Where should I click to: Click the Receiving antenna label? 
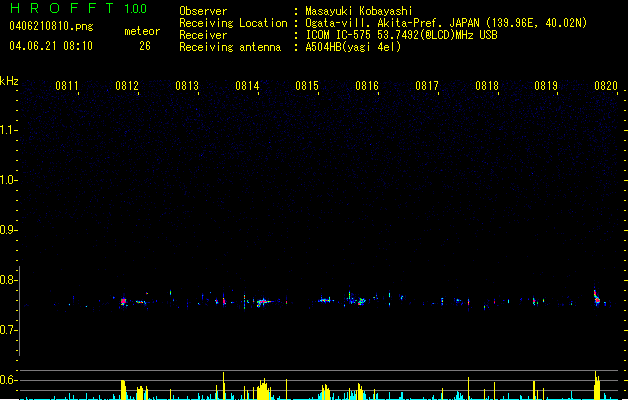click(x=230, y=47)
